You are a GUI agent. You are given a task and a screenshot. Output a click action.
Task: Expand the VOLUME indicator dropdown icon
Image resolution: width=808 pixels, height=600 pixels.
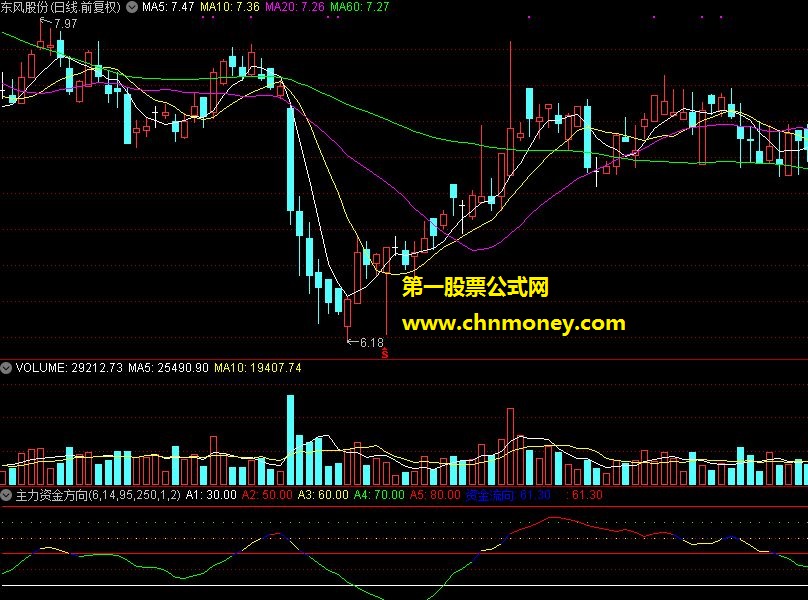[x=6, y=368]
